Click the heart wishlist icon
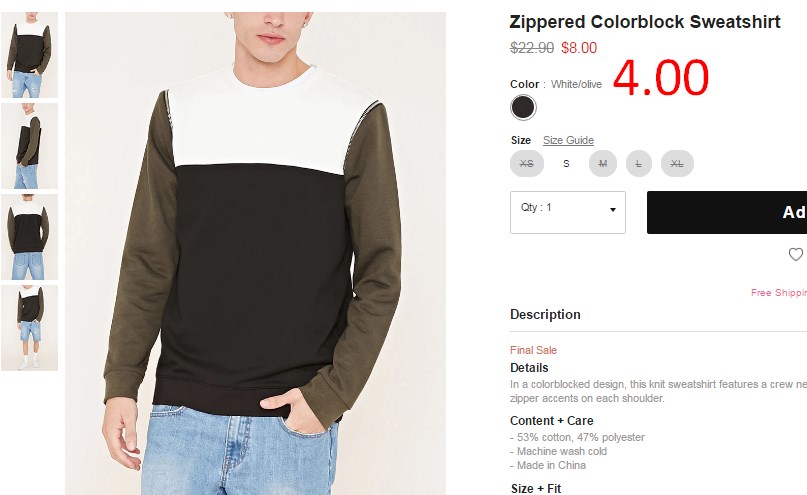 click(x=796, y=254)
